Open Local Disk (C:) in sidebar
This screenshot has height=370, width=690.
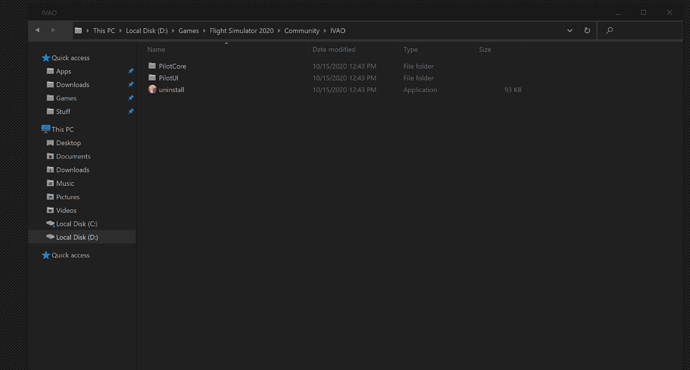(77, 224)
